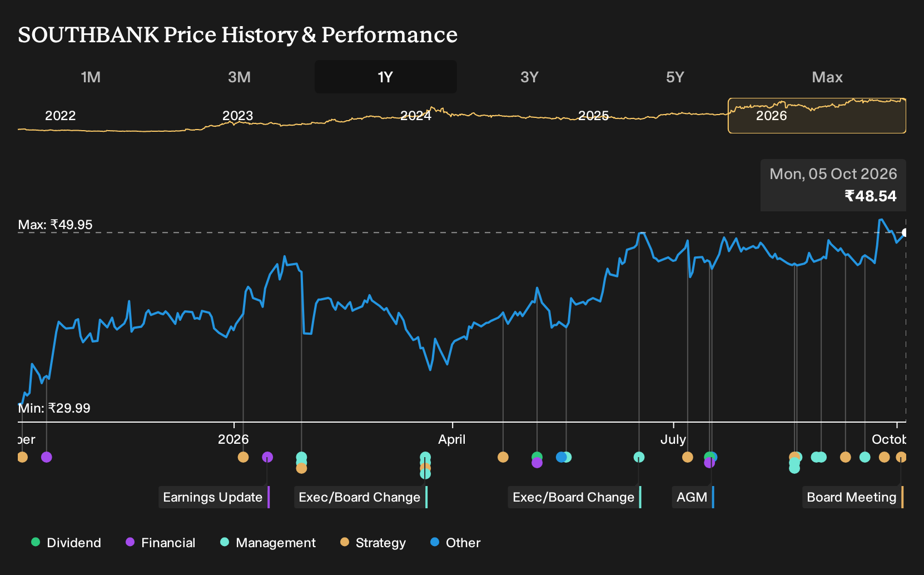Switch to the 1M time range
This screenshot has width=924, height=575.
coord(91,77)
